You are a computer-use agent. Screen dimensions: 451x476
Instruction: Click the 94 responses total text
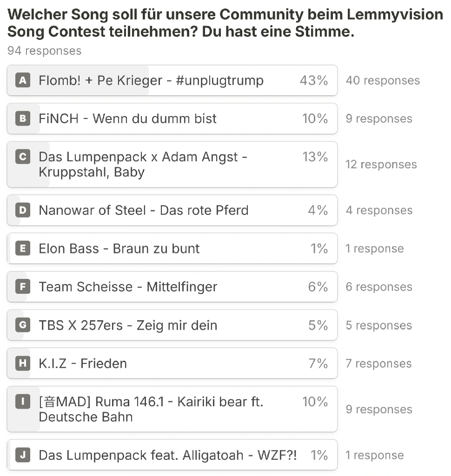point(44,51)
